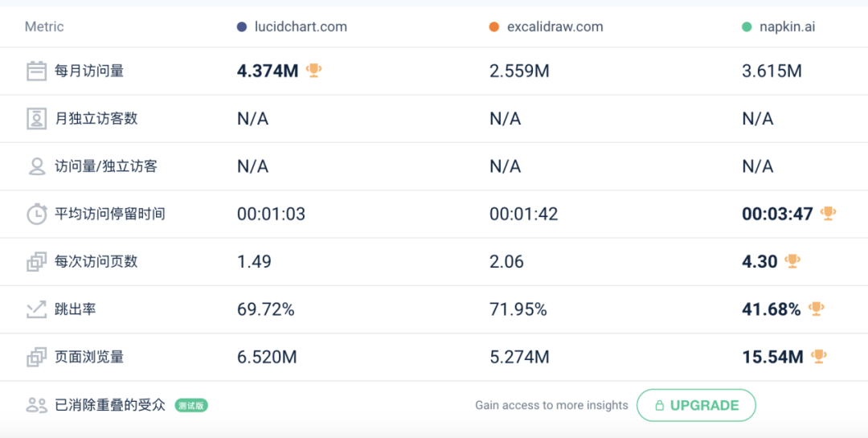Click the audience people icon for 已消除重叠的受众
Image resolution: width=868 pixels, height=438 pixels.
tap(37, 405)
